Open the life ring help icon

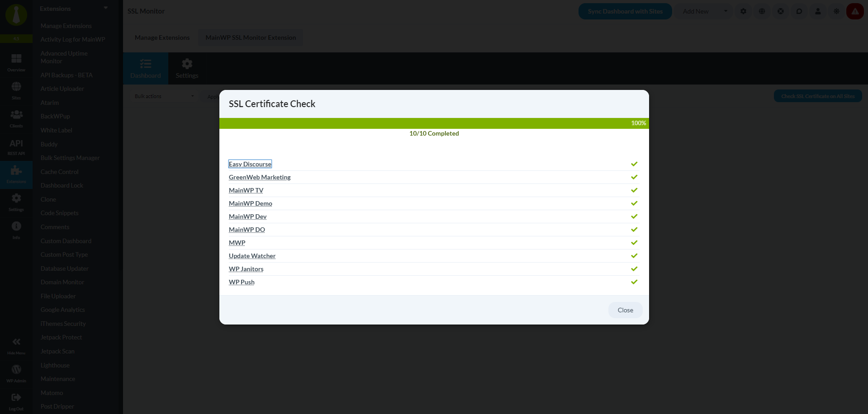(x=781, y=11)
